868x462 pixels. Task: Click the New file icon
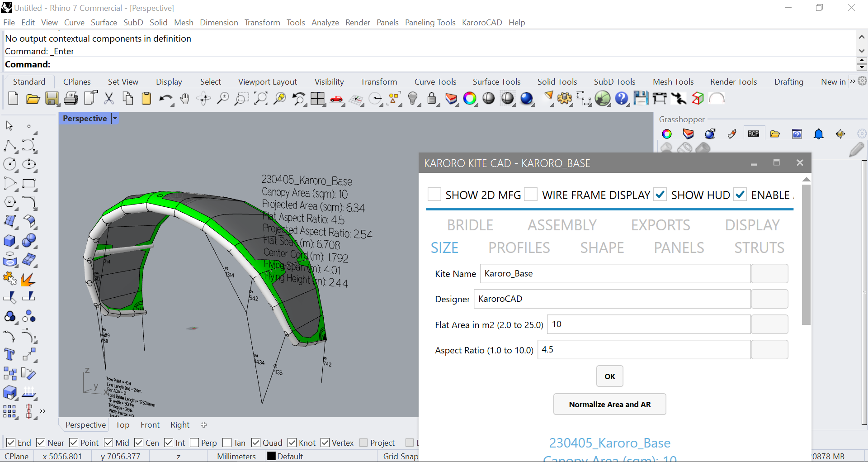[13, 98]
